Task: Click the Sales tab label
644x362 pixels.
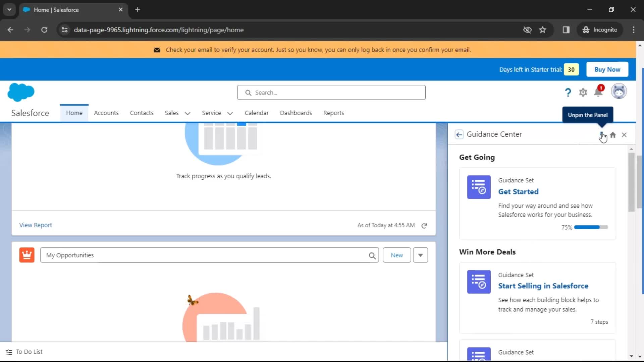Action: point(172,113)
